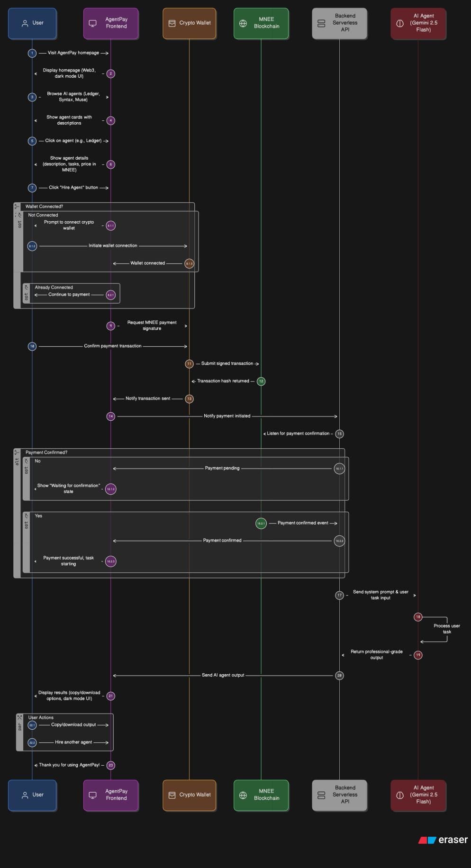Click the Not Connected section label
This screenshot has height=868, width=471.
43,215
